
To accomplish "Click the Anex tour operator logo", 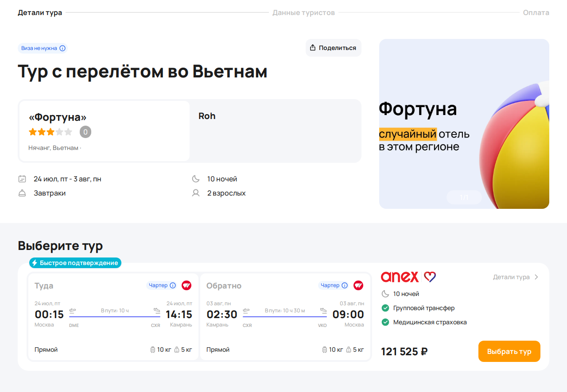I will (x=408, y=277).
